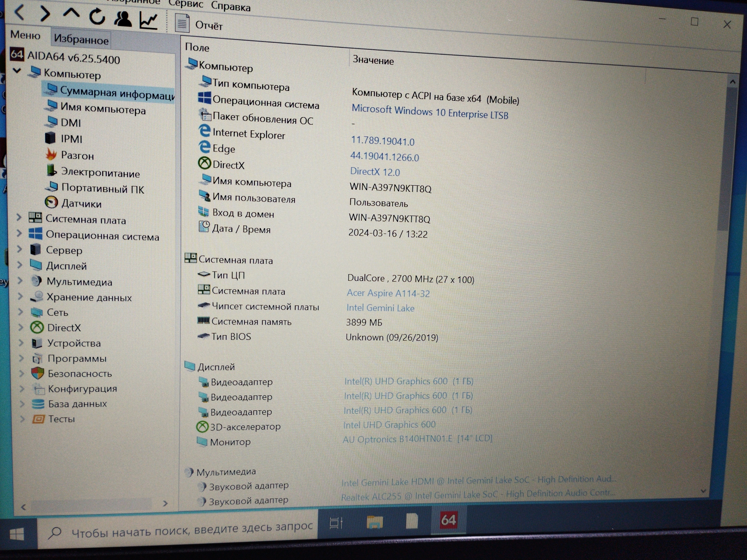Click the Internet Explorer row icon
747x560 pixels.
205,131
